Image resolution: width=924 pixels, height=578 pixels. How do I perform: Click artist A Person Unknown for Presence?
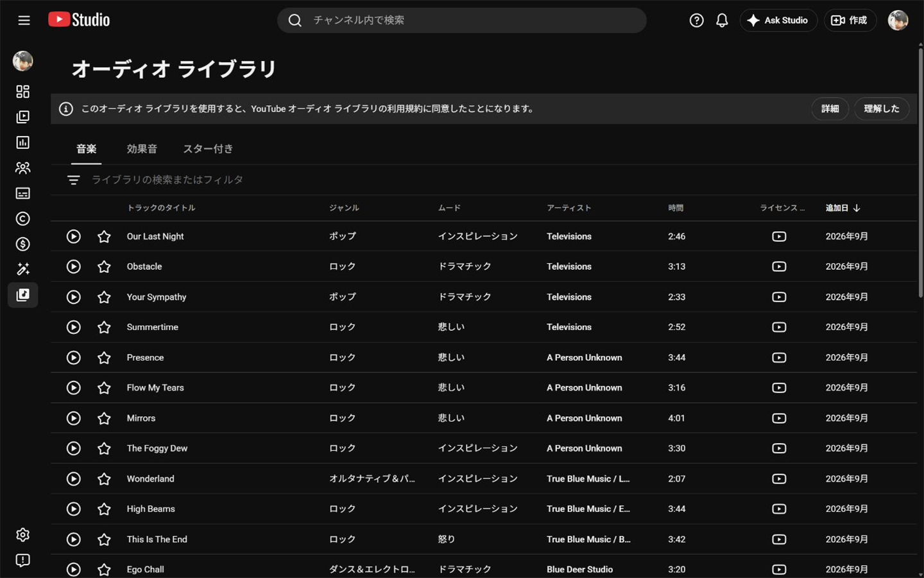[585, 358]
